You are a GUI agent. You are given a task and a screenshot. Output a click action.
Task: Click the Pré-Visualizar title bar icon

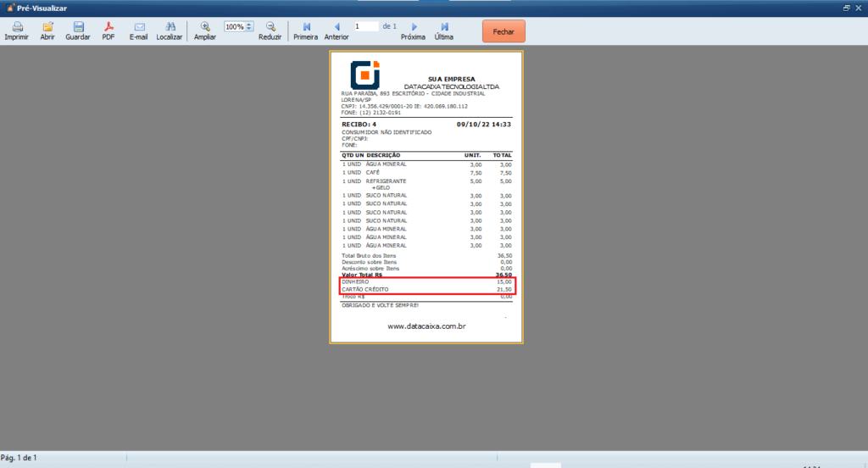pos(8,7)
